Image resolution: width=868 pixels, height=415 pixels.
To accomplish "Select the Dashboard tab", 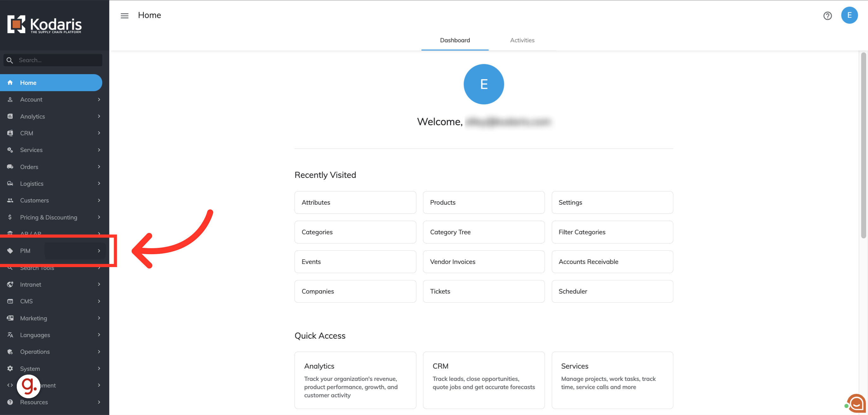I will pos(455,40).
